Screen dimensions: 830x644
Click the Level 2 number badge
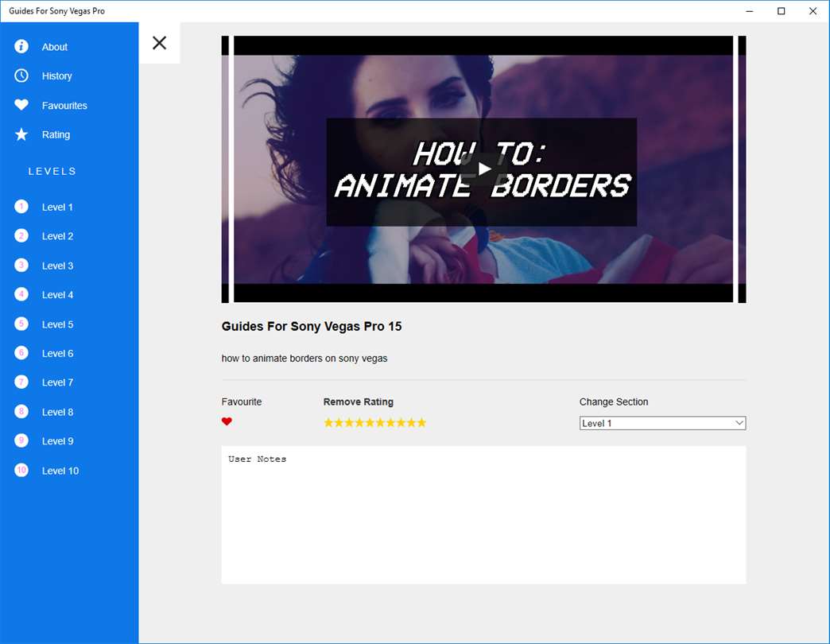[21, 236]
